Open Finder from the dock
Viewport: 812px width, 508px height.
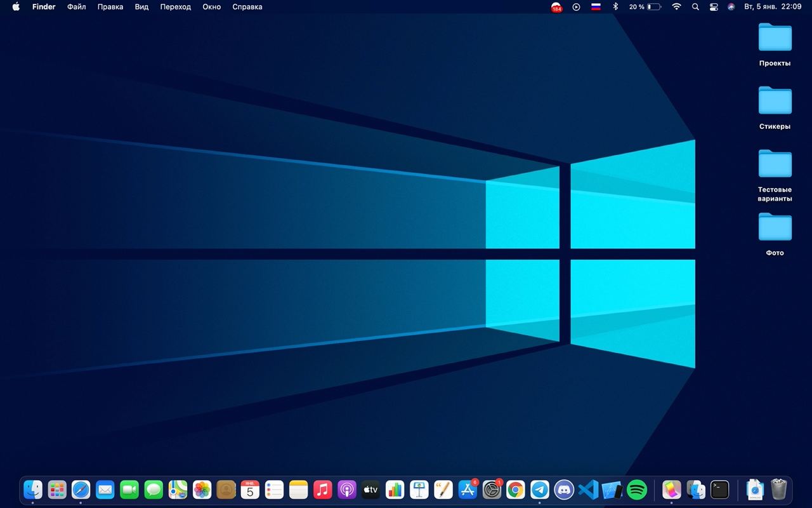tap(33, 490)
